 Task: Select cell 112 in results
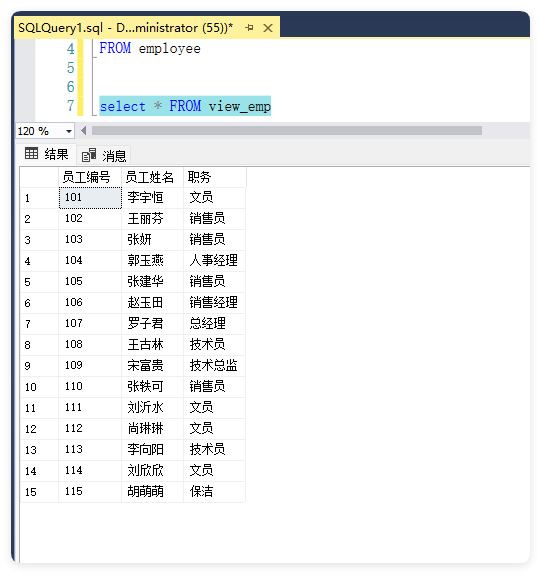pos(90,429)
